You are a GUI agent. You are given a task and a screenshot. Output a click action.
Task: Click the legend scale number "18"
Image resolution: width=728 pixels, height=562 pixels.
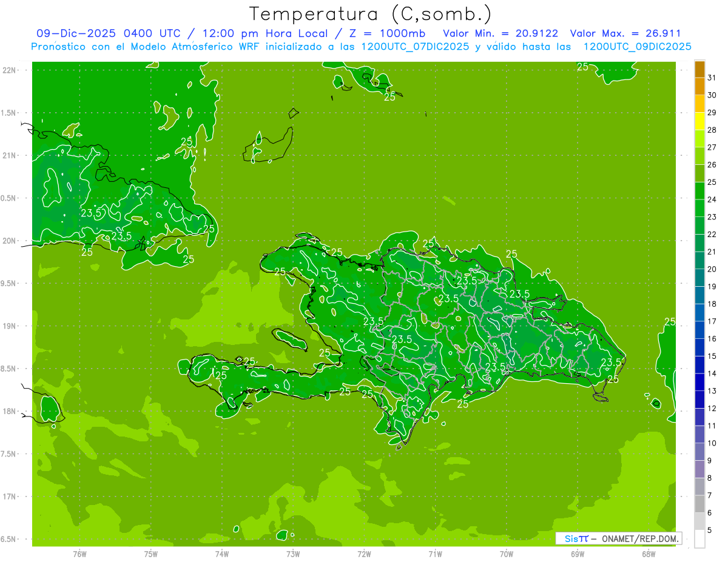712,304
